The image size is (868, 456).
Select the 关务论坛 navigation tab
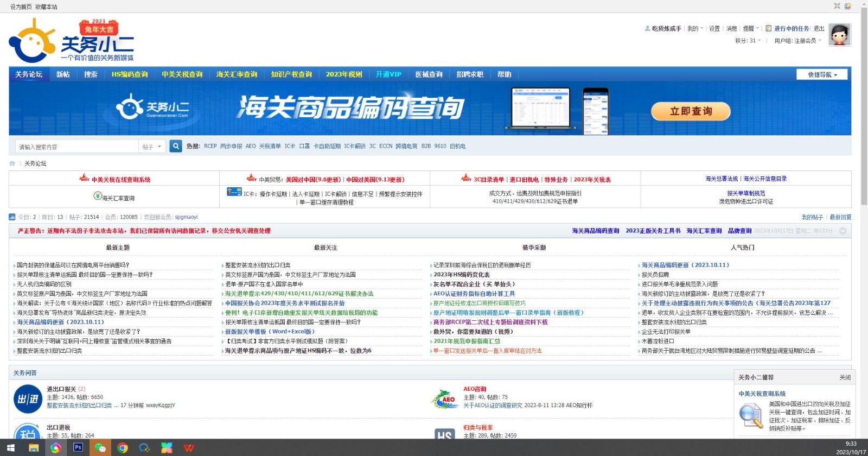tap(29, 74)
